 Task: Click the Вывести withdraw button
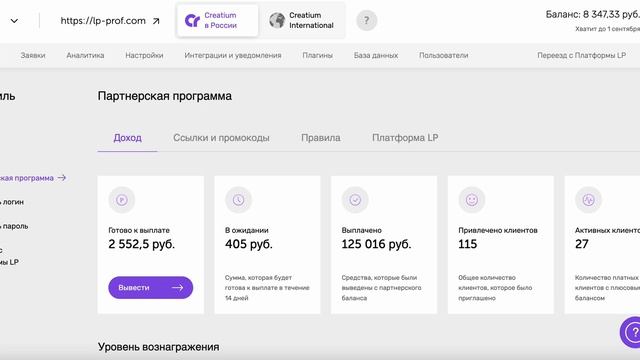point(151,288)
